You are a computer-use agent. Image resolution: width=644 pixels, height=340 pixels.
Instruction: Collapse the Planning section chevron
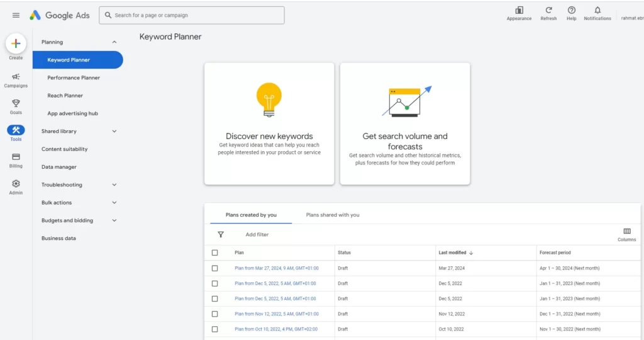pyautogui.click(x=114, y=42)
